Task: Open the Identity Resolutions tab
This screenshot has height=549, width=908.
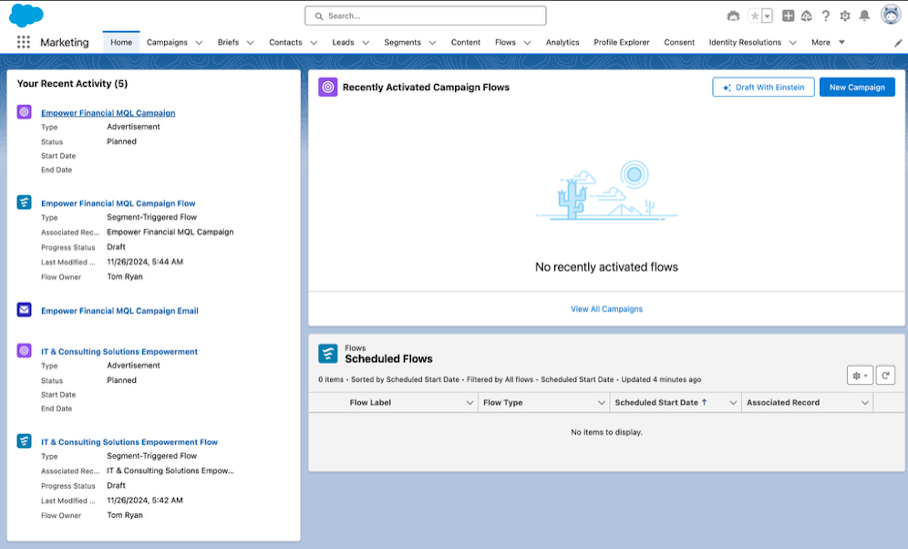Action: point(745,42)
